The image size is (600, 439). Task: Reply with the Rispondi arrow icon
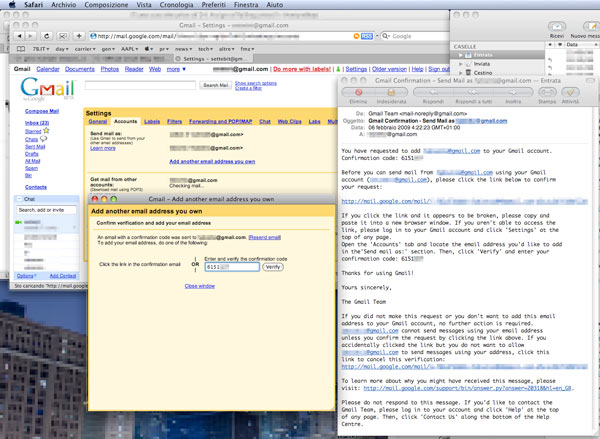pos(433,92)
